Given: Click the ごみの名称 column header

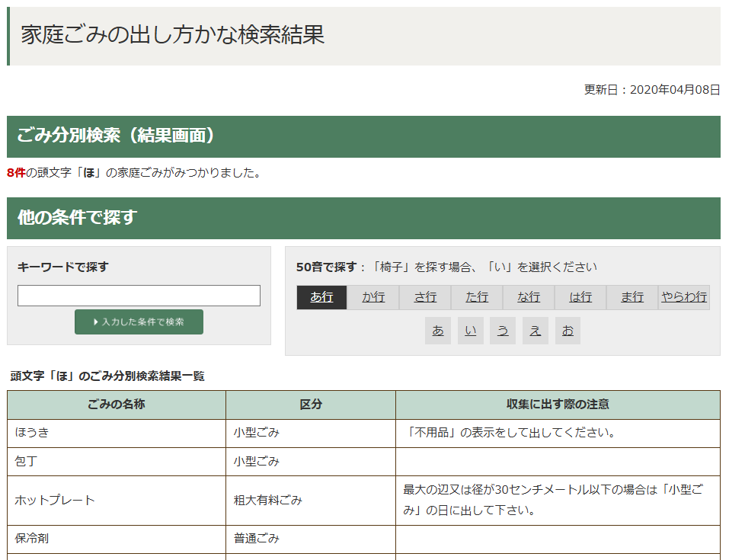Looking at the screenshot, I should 117,405.
